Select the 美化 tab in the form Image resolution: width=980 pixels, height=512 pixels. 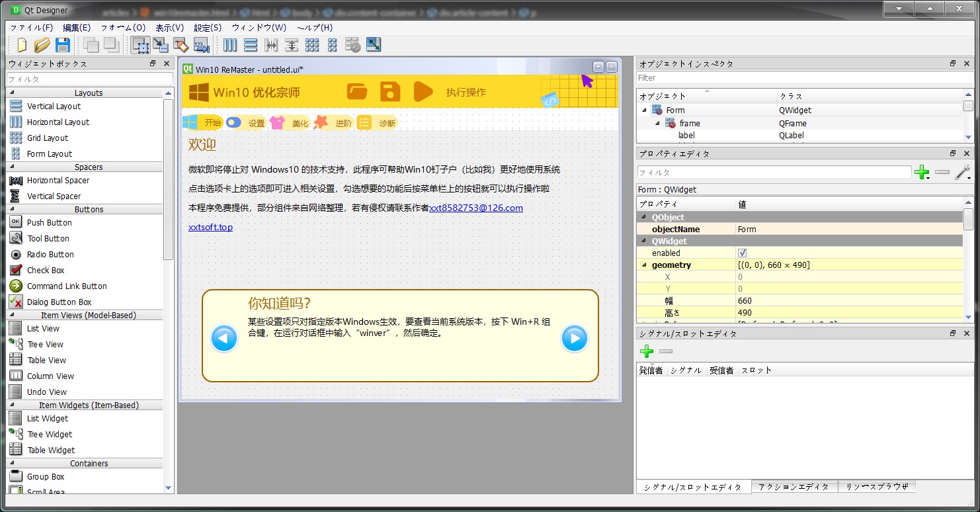click(290, 122)
